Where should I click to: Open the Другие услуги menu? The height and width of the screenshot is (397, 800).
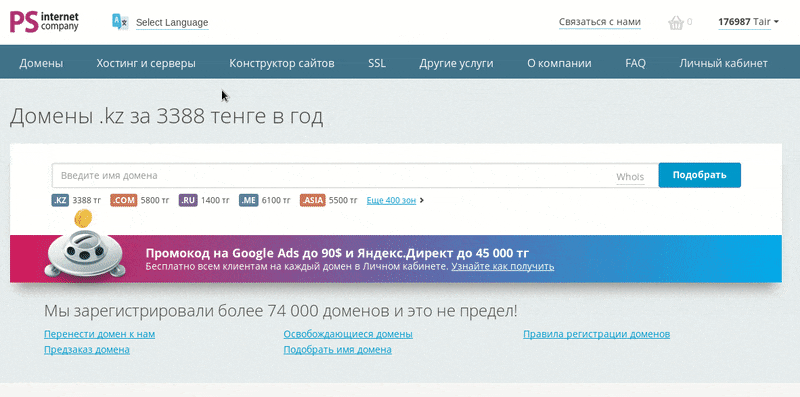point(456,64)
